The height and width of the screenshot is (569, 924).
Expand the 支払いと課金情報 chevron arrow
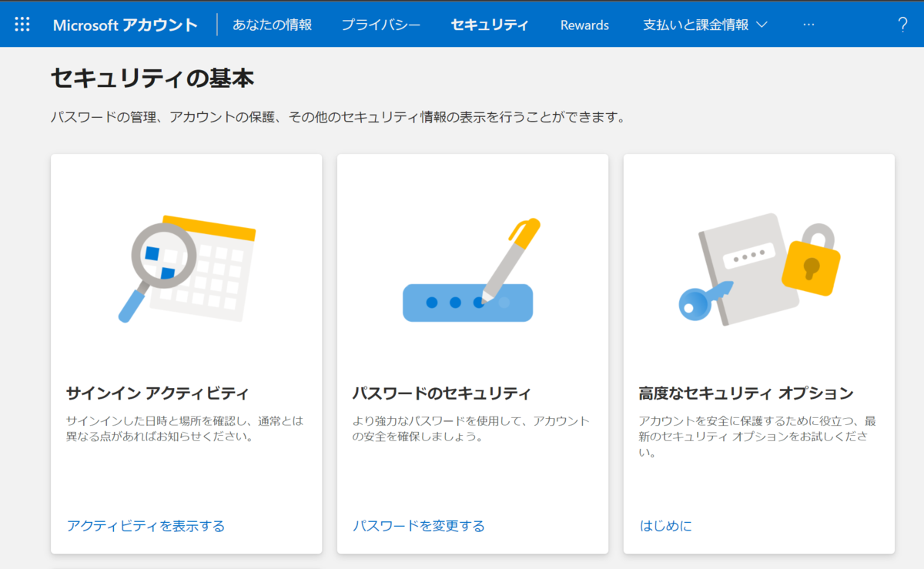[761, 24]
